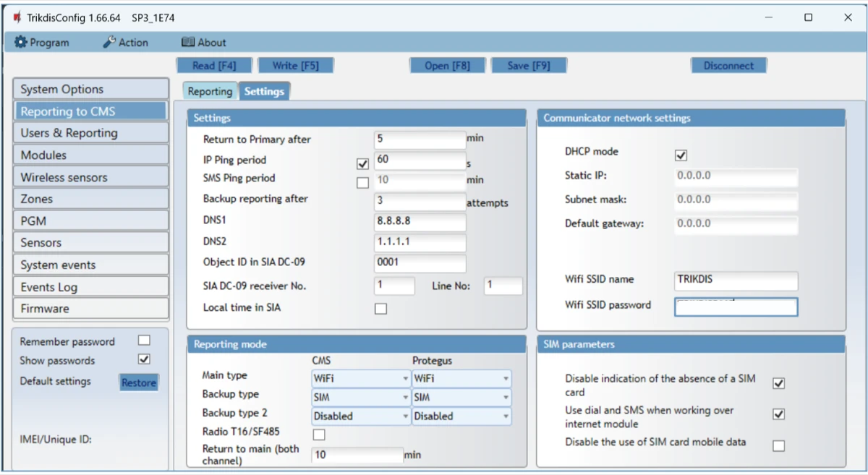Click Return to main (both channel) field

[x=357, y=455]
